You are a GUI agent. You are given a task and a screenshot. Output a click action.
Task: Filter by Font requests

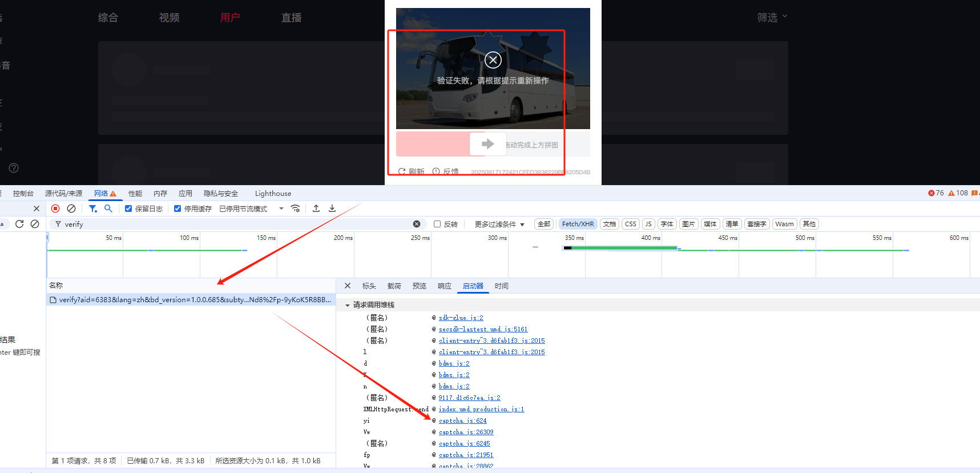tap(667, 224)
